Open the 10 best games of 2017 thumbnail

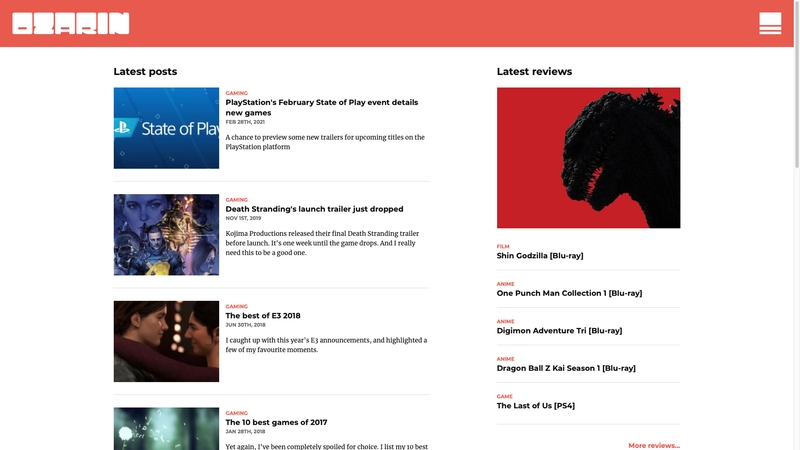tap(166, 429)
